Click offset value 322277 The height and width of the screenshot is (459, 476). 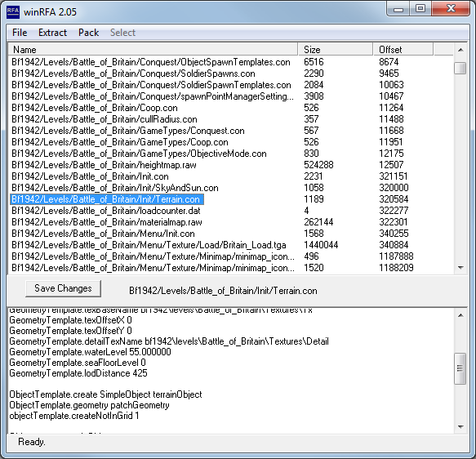[394, 211]
